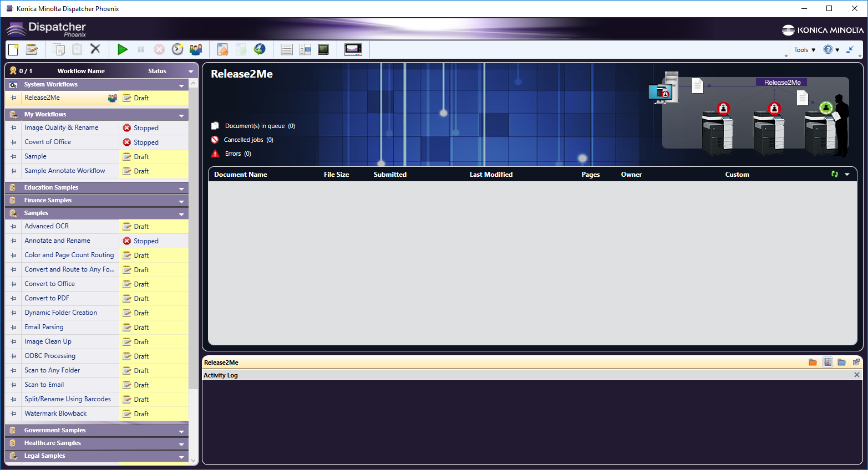
Task: Sort by the Submitted column header
Action: click(x=390, y=175)
